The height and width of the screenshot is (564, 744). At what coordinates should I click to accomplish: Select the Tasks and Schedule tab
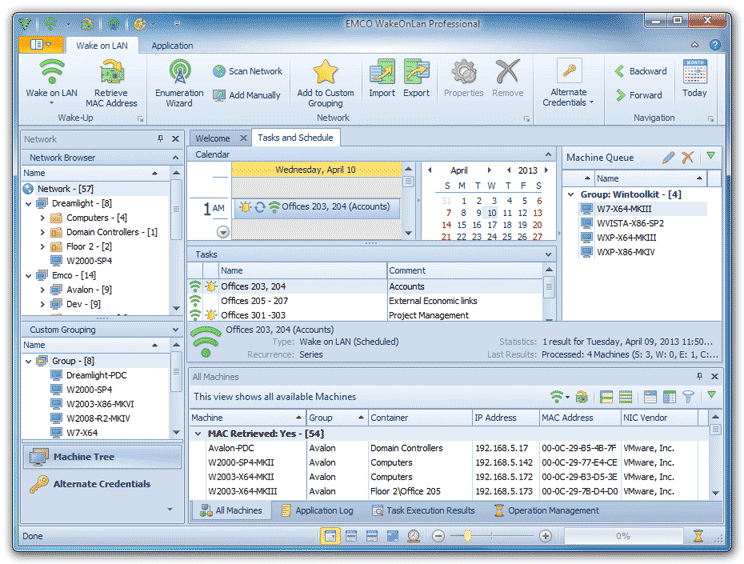pyautogui.click(x=295, y=138)
